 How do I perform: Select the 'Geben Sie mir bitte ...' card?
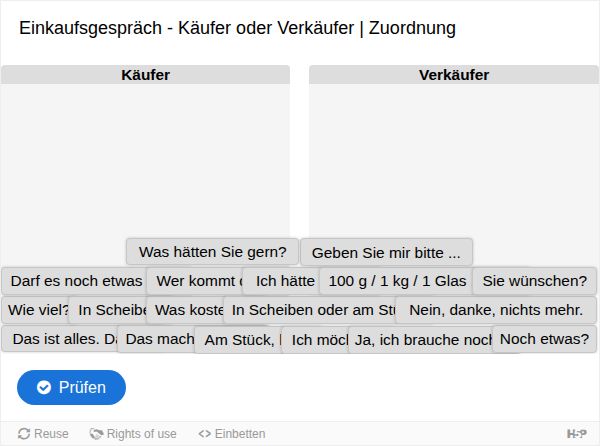(x=386, y=252)
